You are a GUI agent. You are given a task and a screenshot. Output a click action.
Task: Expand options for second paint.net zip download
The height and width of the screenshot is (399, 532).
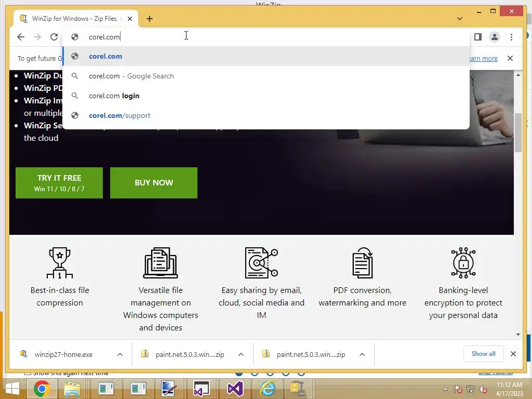(362, 354)
